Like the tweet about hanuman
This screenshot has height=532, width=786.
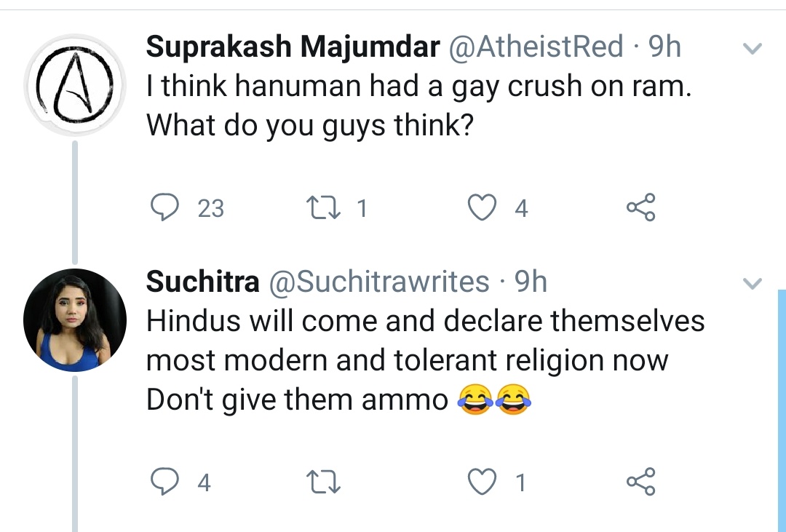481,209
